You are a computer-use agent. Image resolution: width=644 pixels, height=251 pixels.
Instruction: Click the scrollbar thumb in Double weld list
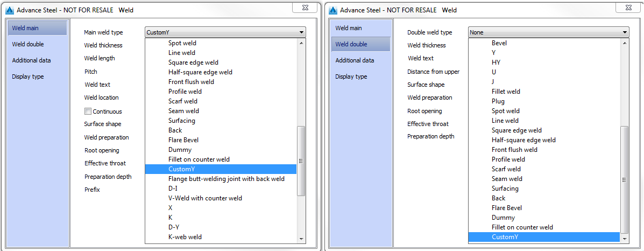click(625, 180)
